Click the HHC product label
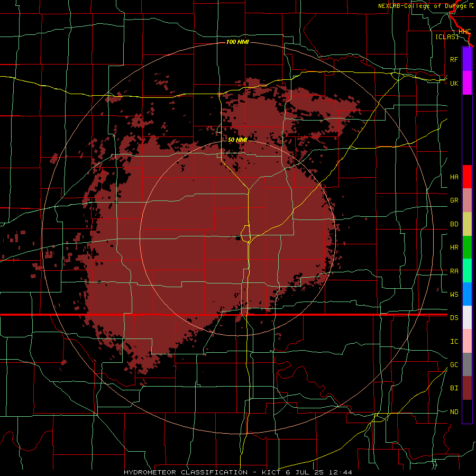This screenshot has width=476, height=476. tap(464, 32)
